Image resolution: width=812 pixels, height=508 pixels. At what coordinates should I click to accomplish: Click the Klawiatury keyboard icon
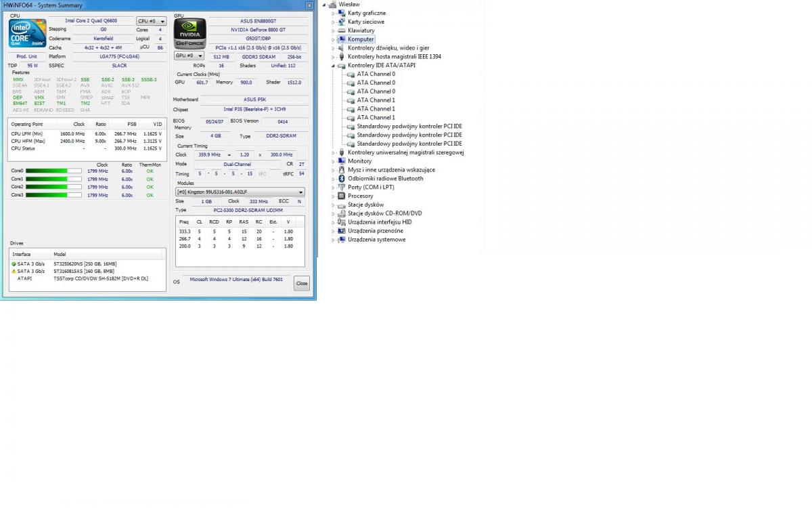coord(342,30)
